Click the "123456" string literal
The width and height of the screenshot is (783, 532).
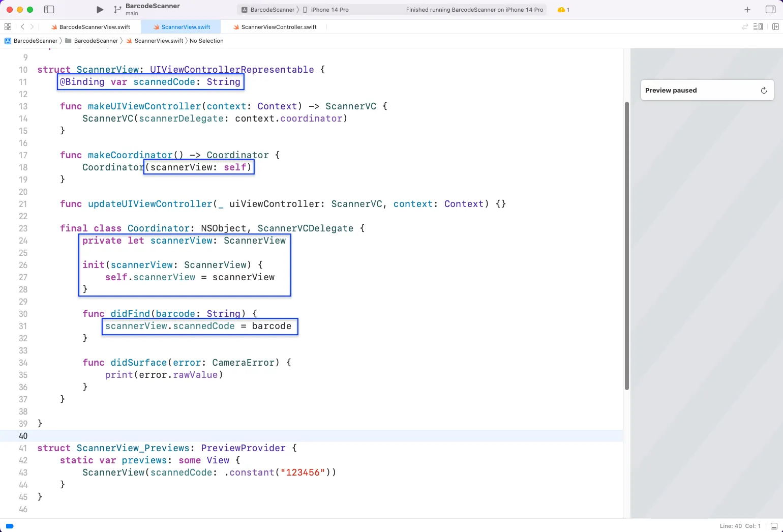303,472
